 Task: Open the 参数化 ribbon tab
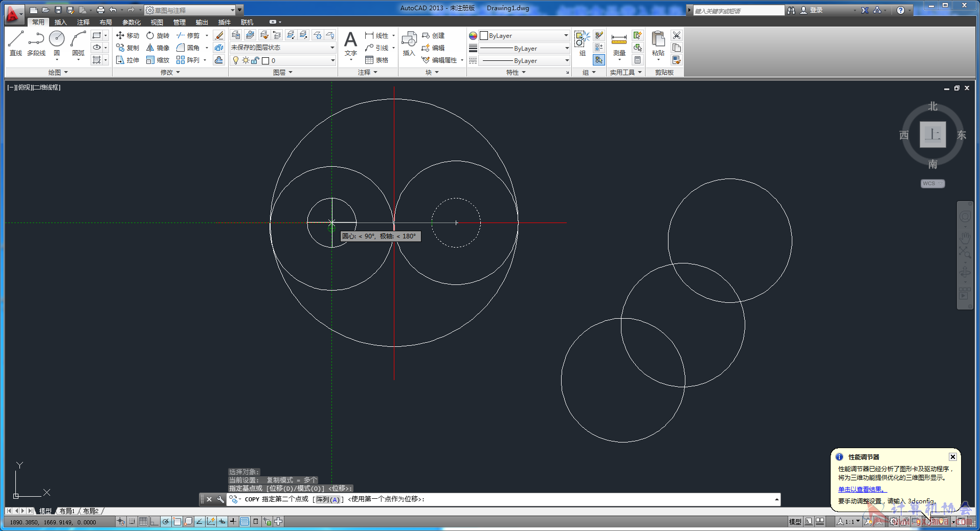pos(131,22)
